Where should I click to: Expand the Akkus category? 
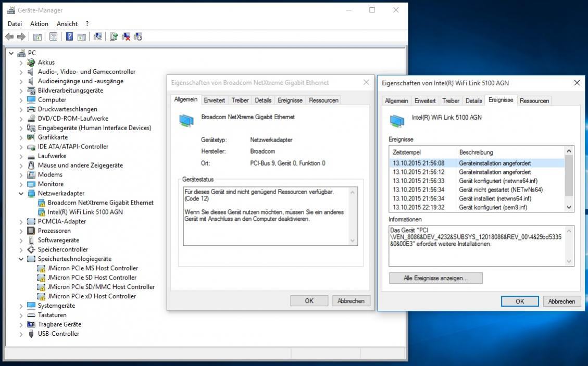(x=21, y=62)
